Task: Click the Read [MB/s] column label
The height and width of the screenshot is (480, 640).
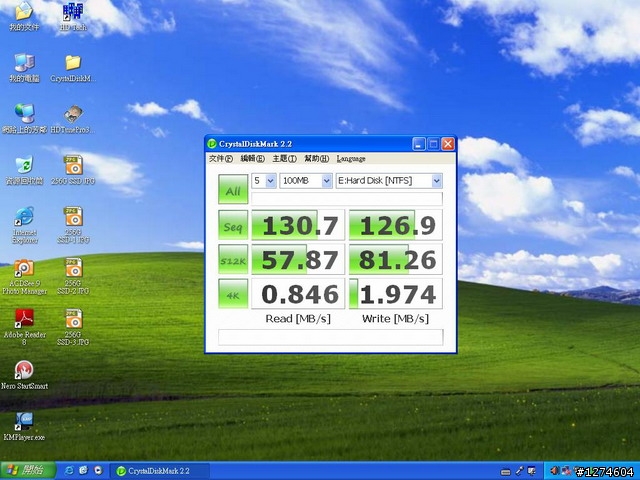Action: coord(298,318)
